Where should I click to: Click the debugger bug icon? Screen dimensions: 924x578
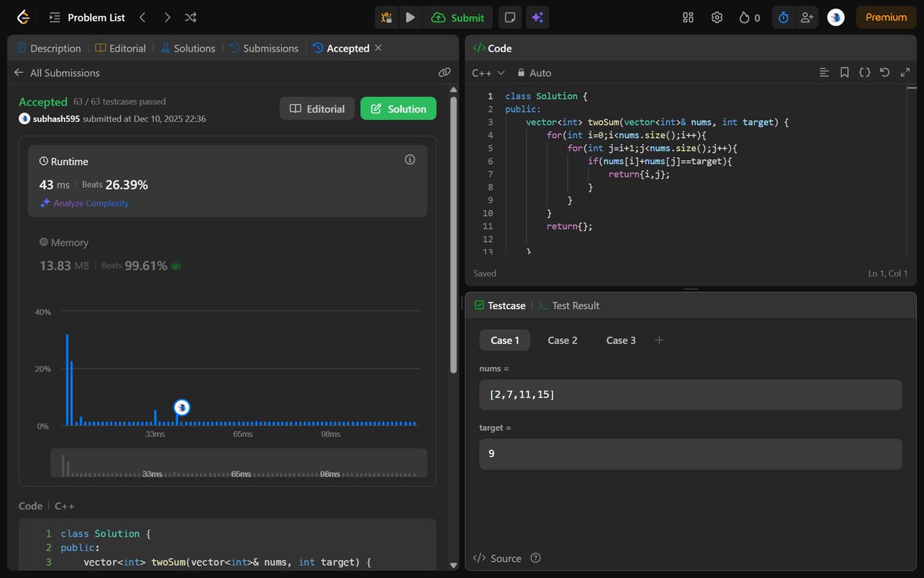click(x=387, y=17)
